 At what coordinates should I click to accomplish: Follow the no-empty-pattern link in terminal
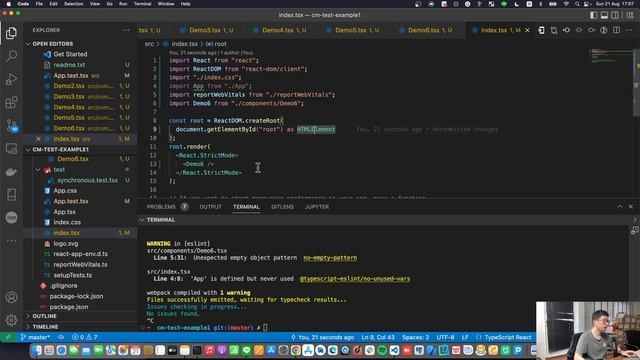330,258
